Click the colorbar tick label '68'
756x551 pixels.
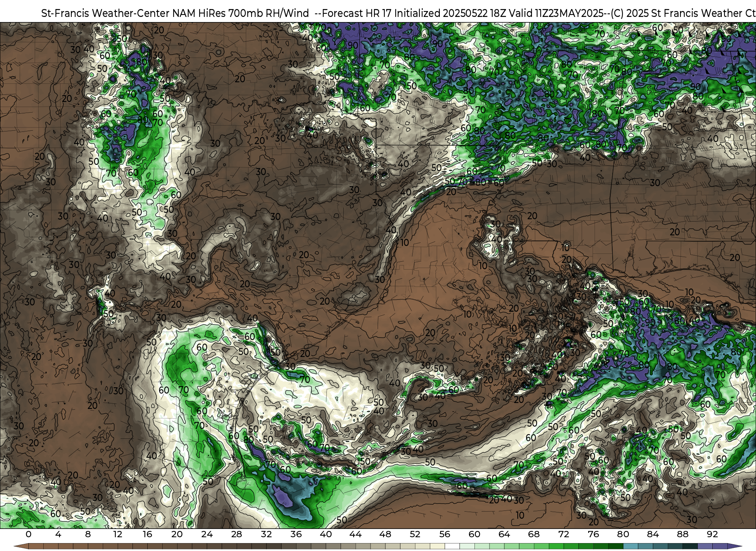pos(534,534)
